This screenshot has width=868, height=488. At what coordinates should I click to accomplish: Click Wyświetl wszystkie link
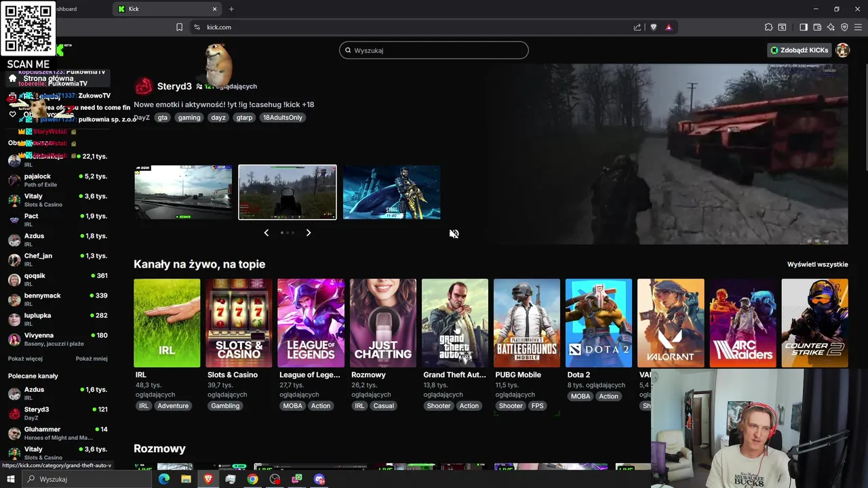coord(817,264)
